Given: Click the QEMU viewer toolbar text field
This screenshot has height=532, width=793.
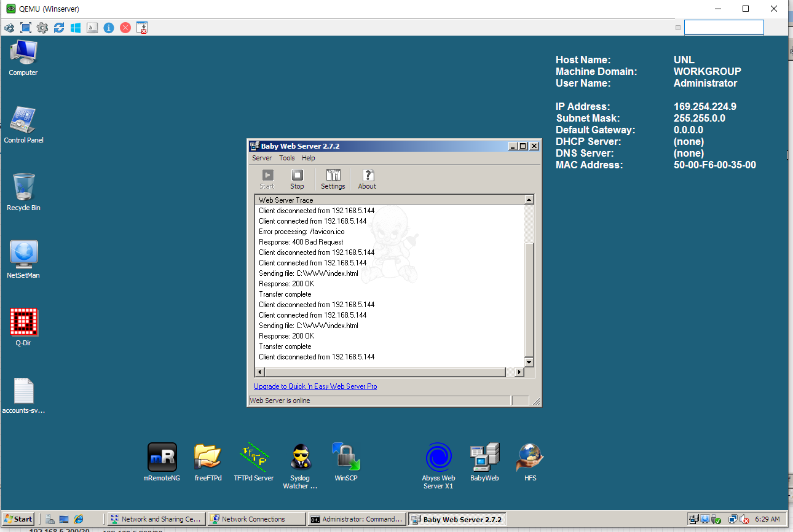Looking at the screenshot, I should 724,27.
